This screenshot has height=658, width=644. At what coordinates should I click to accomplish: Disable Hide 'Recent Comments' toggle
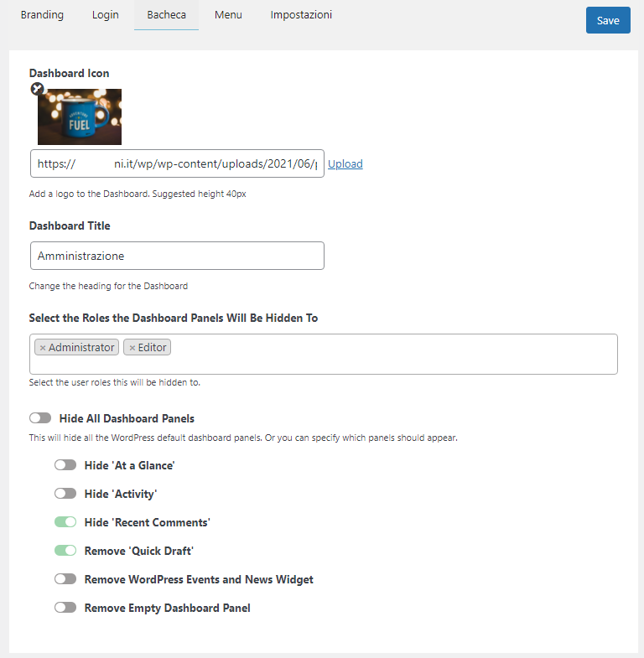(x=65, y=522)
